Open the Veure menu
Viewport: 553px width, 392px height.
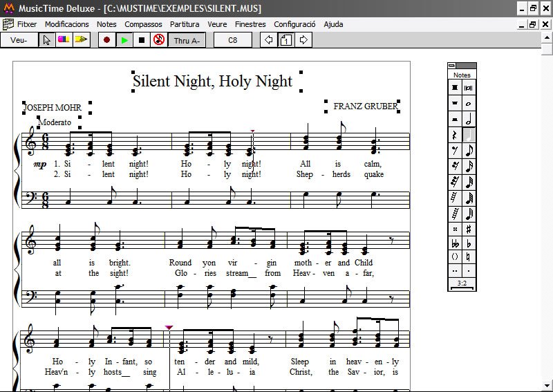click(x=217, y=24)
